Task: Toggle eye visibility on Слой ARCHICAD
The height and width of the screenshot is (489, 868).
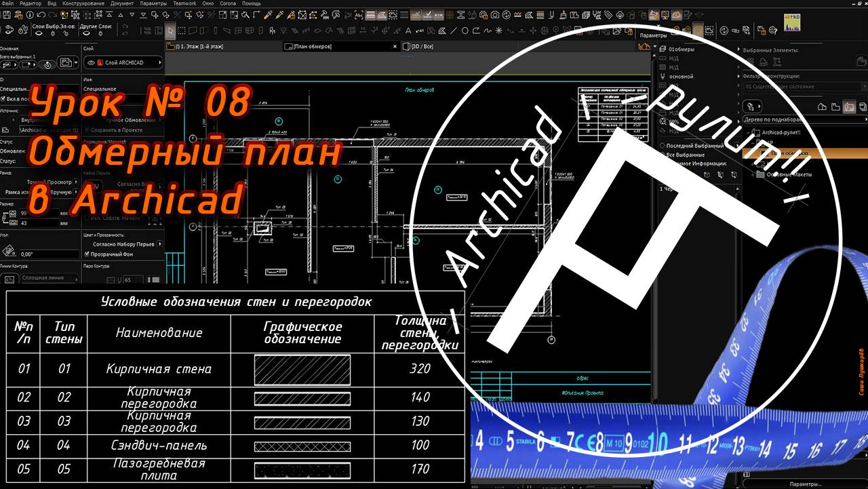Action: 92,62
